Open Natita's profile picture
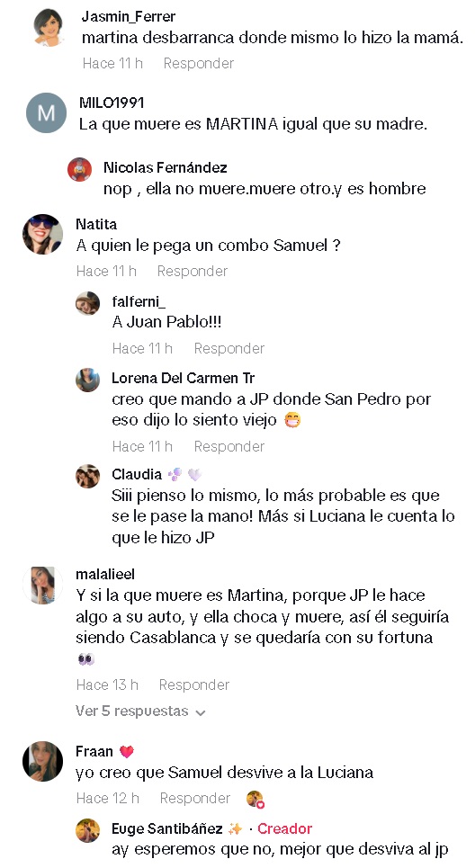The width and height of the screenshot is (475, 868). coord(42,234)
